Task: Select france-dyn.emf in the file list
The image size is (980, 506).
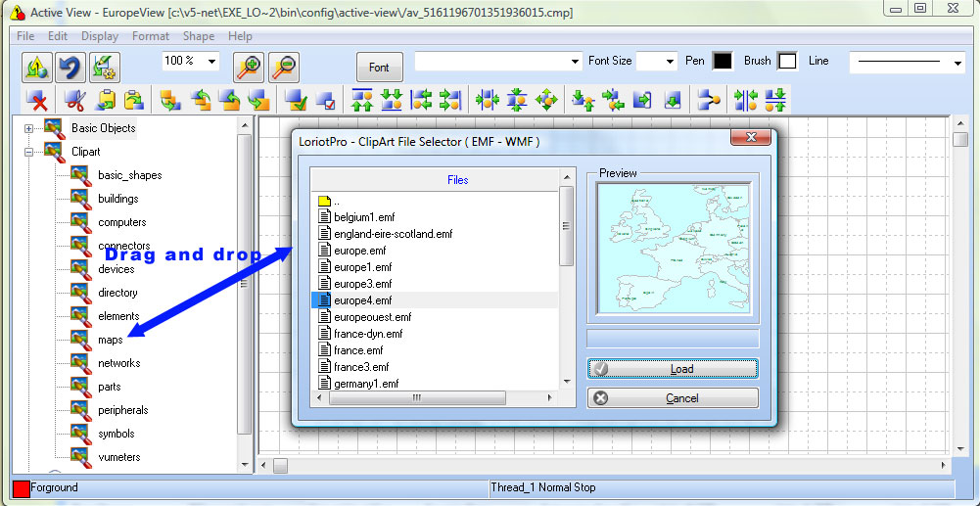Action: tap(368, 334)
